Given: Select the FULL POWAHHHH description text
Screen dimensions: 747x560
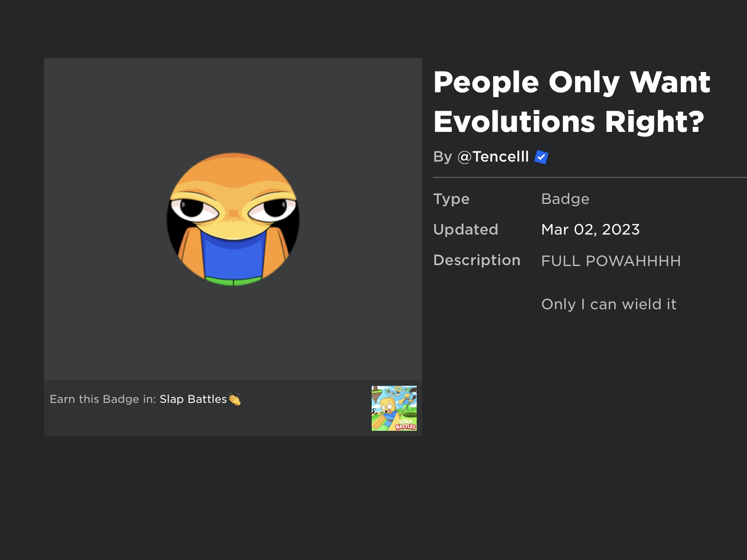Looking at the screenshot, I should pyautogui.click(x=611, y=261).
